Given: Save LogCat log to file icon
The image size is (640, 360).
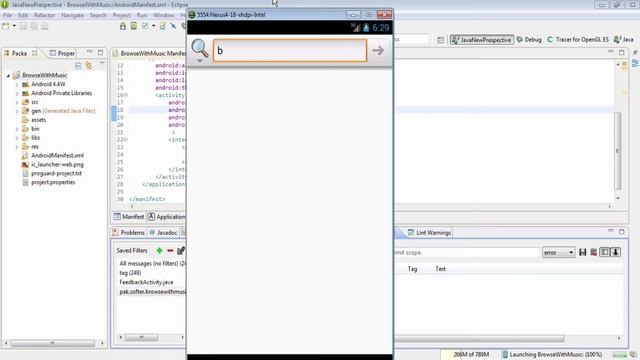Looking at the screenshot, I should pos(583,253).
